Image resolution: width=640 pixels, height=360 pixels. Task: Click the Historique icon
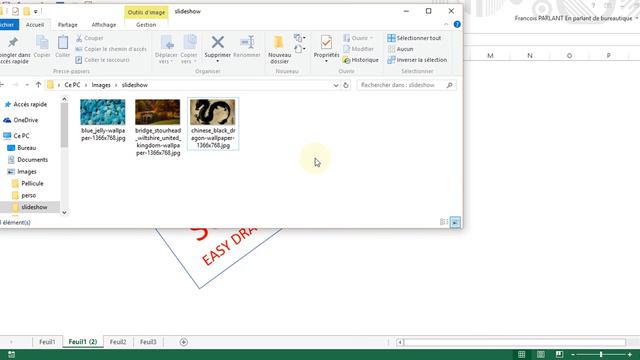click(347, 60)
